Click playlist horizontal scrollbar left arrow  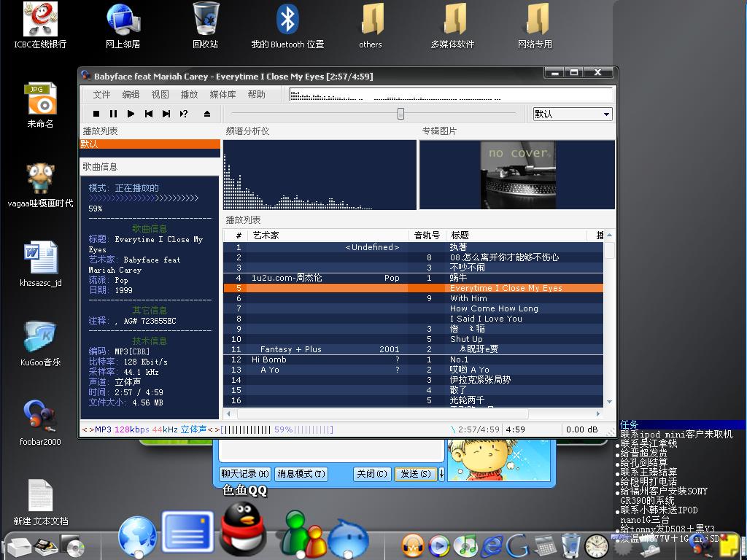pos(228,414)
